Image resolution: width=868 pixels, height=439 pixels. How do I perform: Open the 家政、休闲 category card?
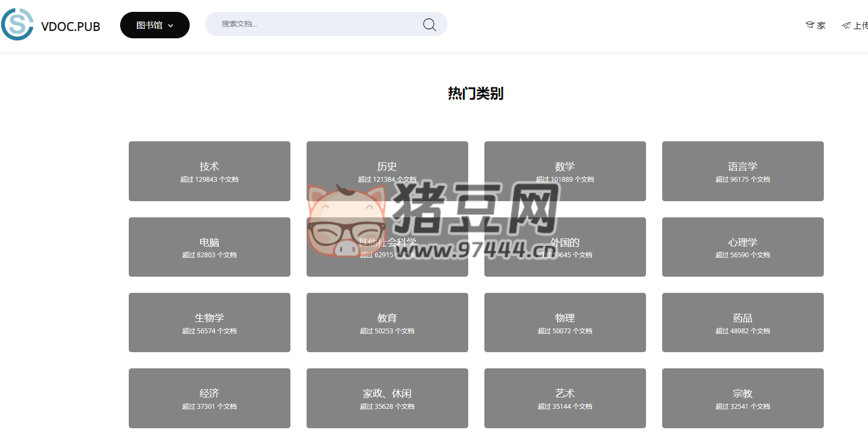387,398
